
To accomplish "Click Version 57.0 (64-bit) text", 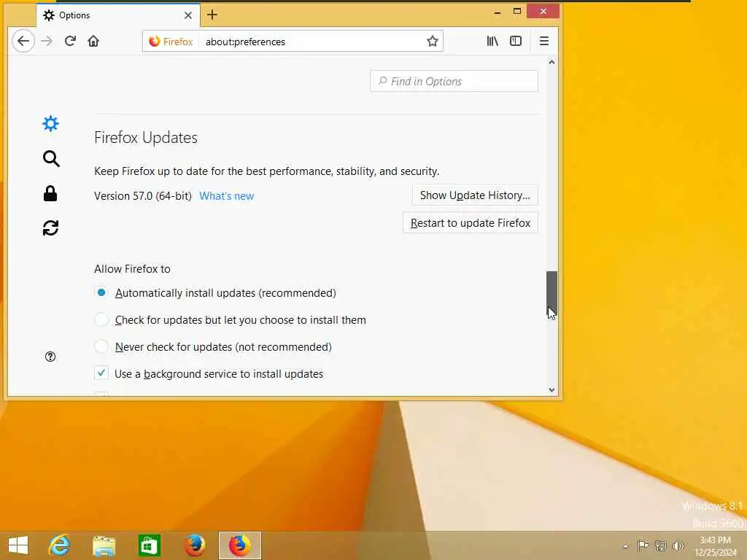I will (142, 196).
